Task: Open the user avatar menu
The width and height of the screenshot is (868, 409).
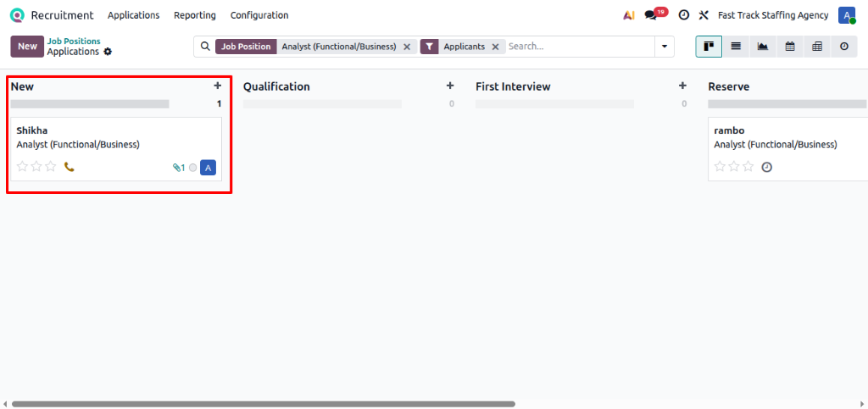Action: (846, 15)
